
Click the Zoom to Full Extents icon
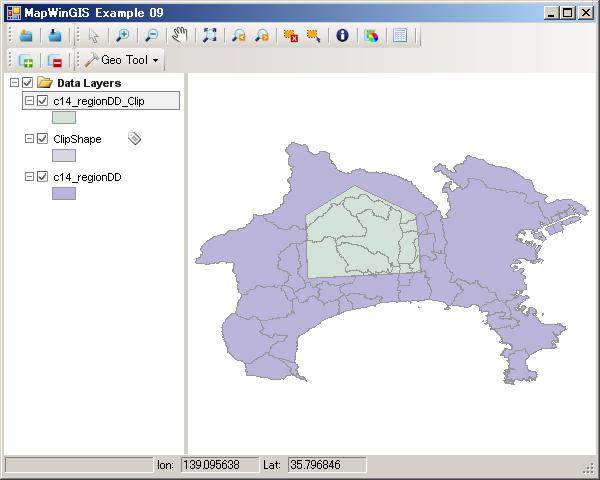[209, 36]
